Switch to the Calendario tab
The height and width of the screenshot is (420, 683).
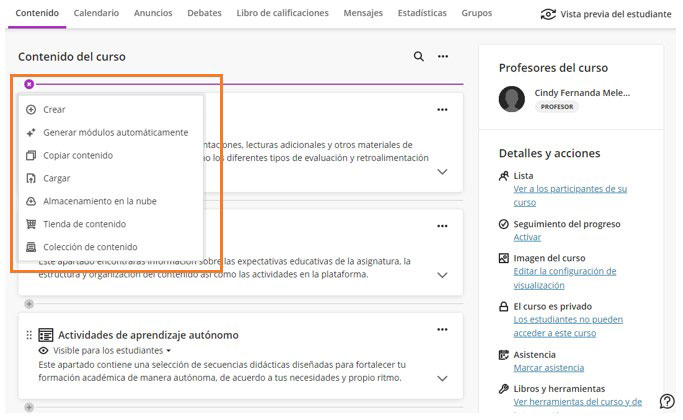96,13
